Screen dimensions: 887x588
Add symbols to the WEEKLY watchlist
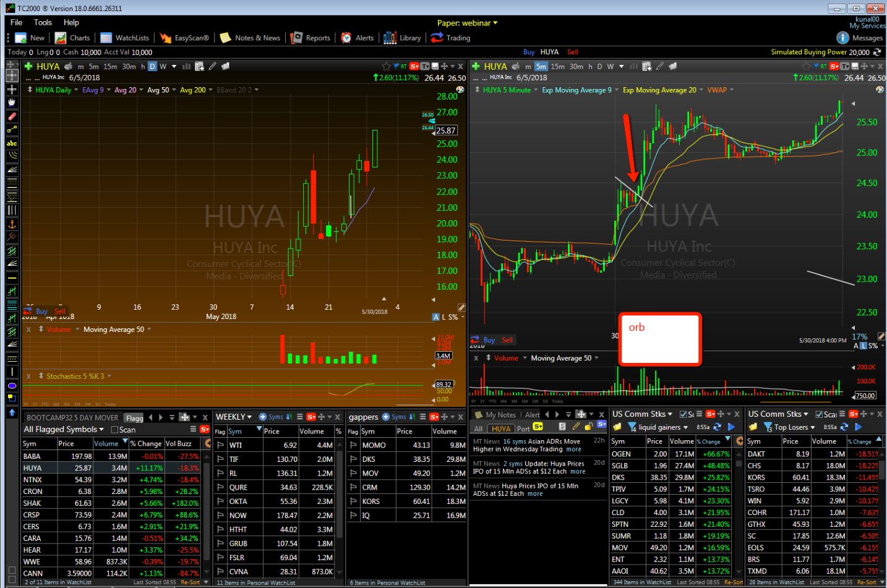click(x=271, y=417)
